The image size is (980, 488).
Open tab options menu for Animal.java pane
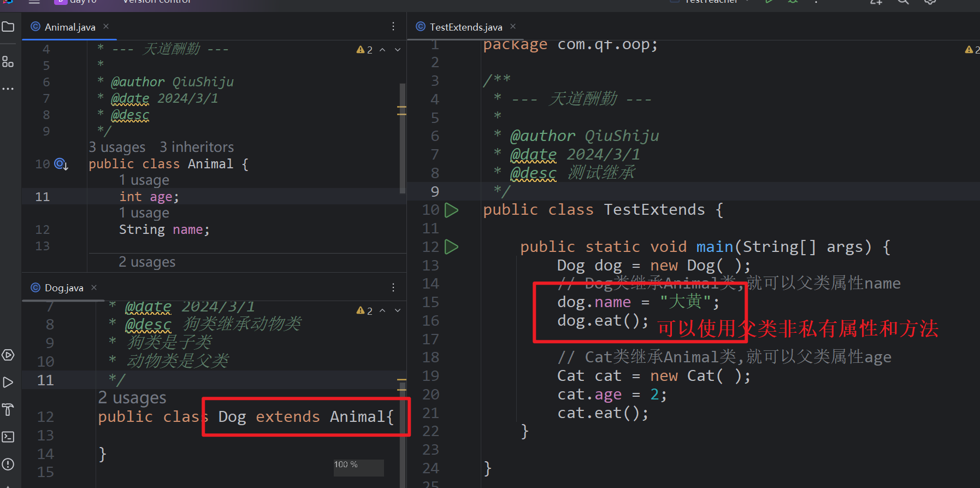(393, 26)
